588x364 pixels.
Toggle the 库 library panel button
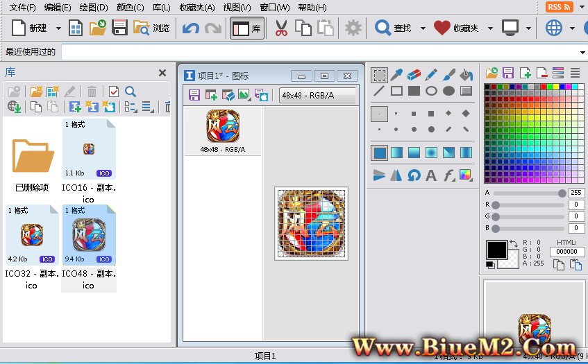click(x=247, y=28)
